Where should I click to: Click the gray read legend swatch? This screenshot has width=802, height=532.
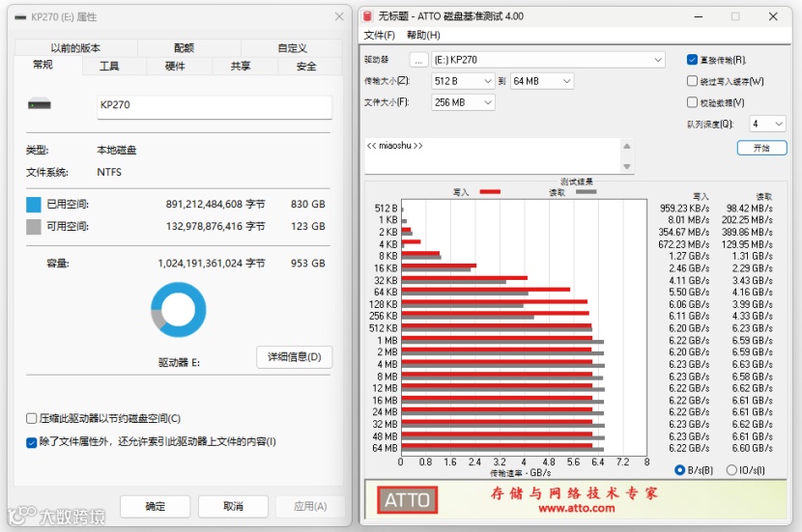tap(587, 191)
